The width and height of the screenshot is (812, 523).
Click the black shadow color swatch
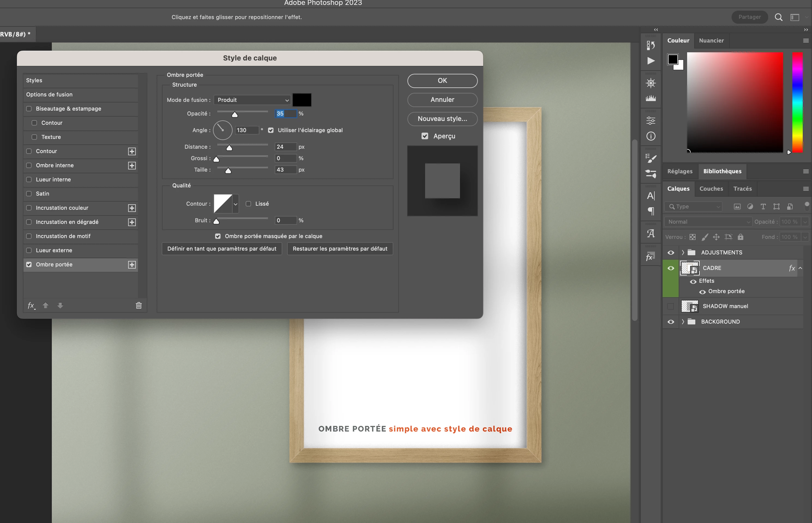pyautogui.click(x=302, y=100)
